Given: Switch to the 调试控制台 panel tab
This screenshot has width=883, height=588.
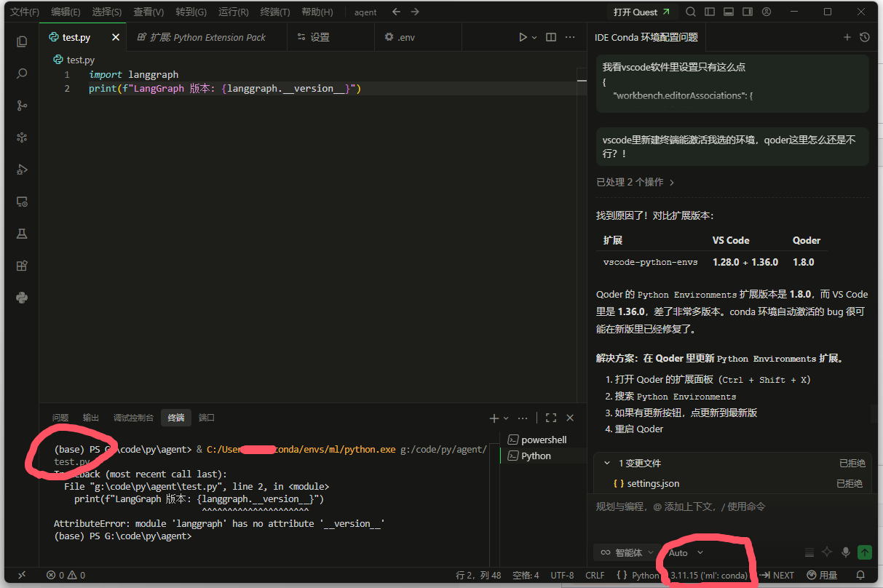Looking at the screenshot, I should [x=133, y=418].
